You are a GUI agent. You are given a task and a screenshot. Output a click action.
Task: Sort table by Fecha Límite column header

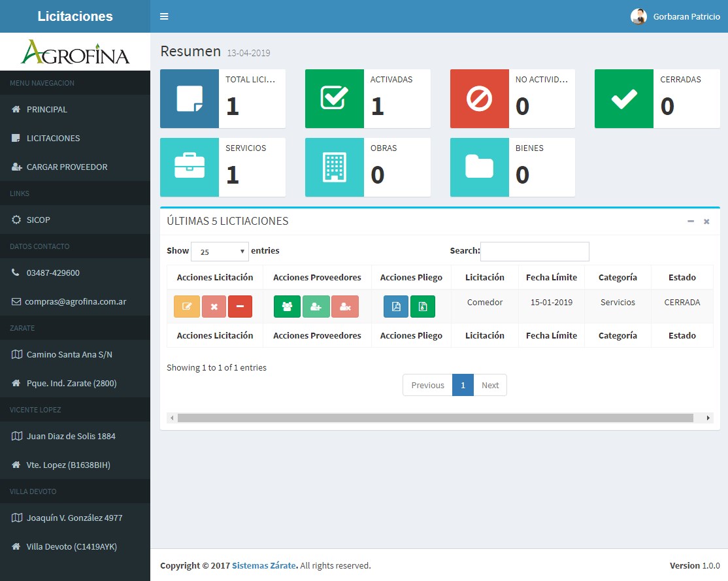click(551, 277)
